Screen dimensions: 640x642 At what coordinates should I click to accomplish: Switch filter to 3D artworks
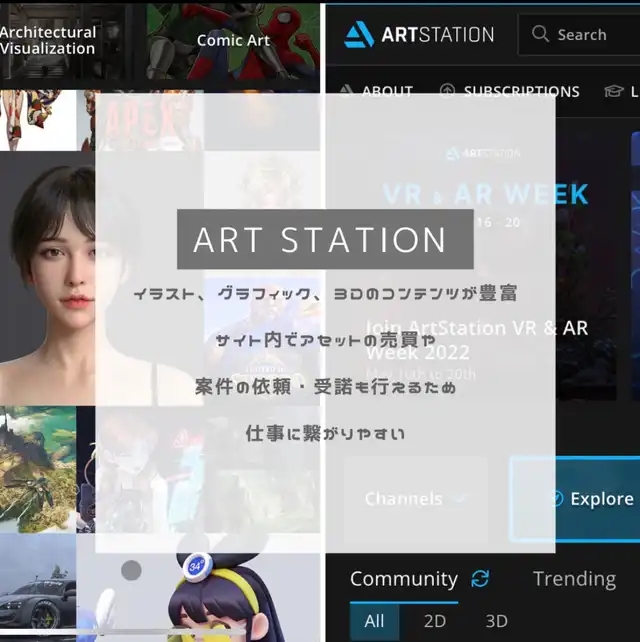coord(496,621)
